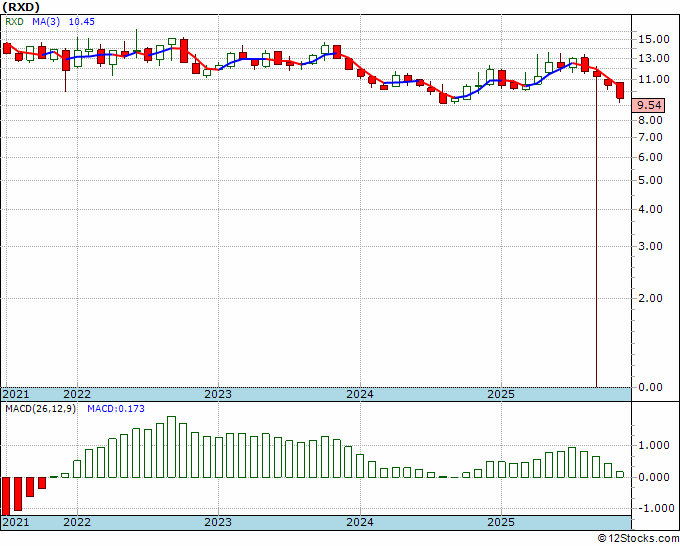Click the MACD(26,12,9) indicator label
This screenshot has width=680, height=546.
coord(40,409)
